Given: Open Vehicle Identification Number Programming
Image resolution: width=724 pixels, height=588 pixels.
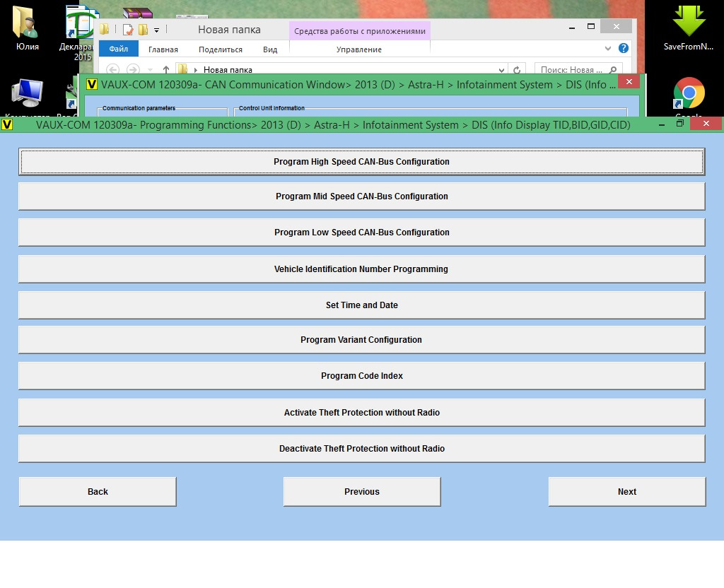Looking at the screenshot, I should [361, 269].
